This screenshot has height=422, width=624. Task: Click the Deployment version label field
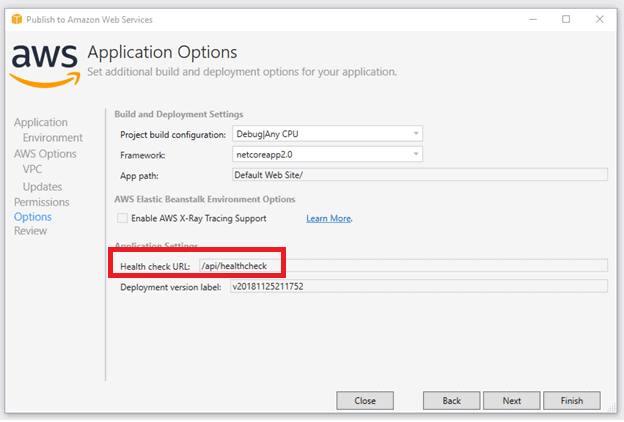[419, 286]
